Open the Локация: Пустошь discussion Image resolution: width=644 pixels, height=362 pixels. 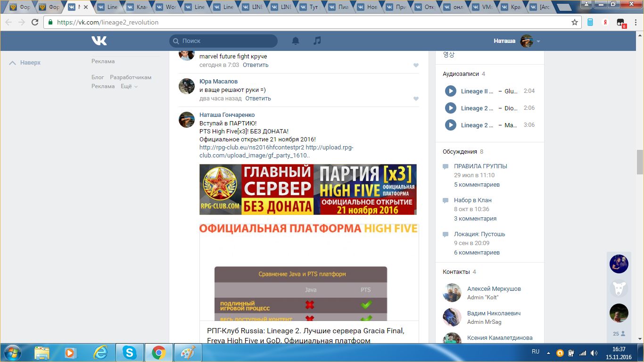(479, 234)
